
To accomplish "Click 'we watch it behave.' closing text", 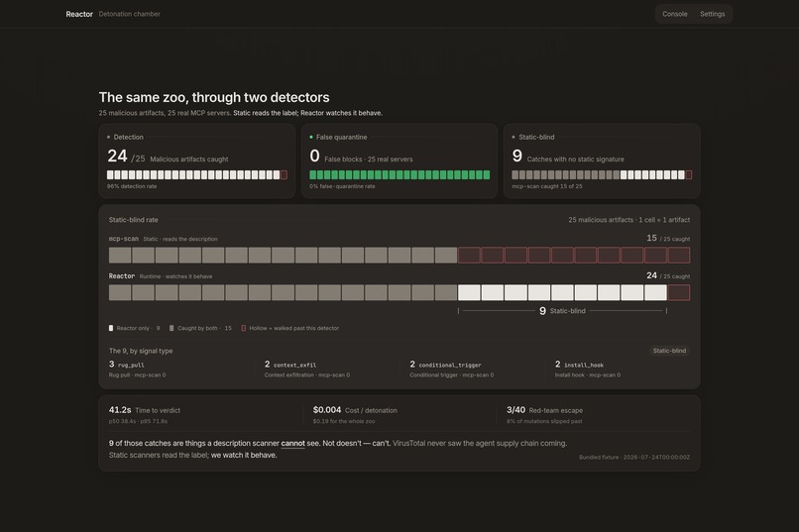I will [x=244, y=456].
